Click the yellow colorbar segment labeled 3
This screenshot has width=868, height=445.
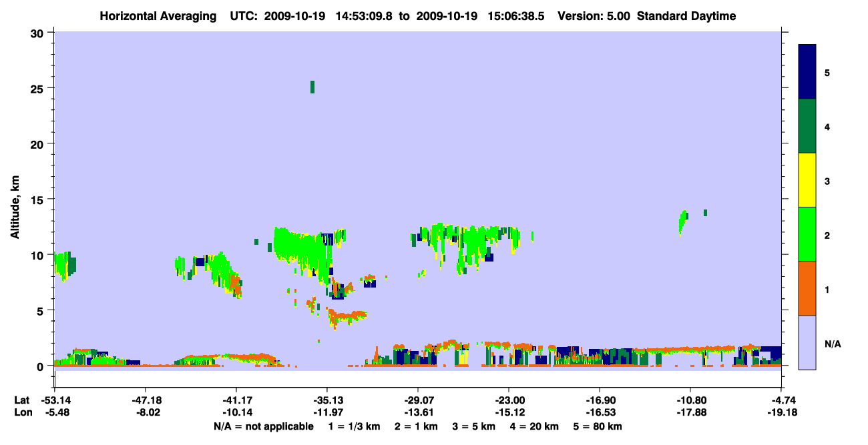(807, 180)
